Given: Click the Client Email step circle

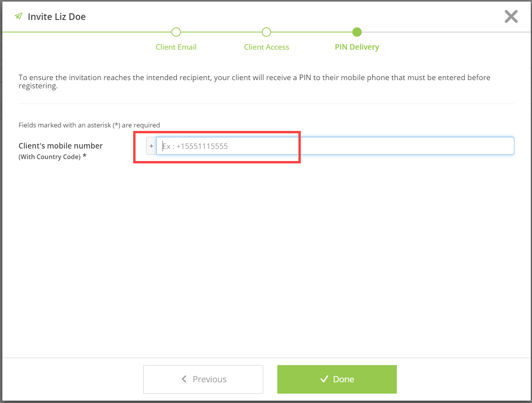Looking at the screenshot, I should pos(176,32).
